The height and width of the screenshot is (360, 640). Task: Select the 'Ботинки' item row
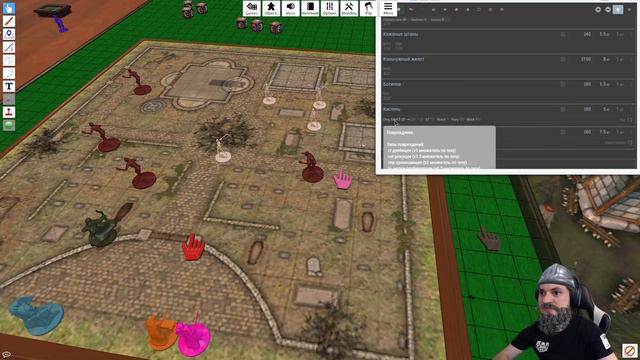[509, 91]
